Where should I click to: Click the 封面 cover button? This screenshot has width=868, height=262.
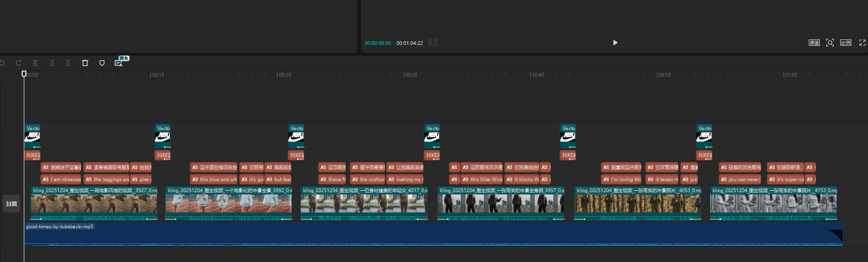coord(12,204)
